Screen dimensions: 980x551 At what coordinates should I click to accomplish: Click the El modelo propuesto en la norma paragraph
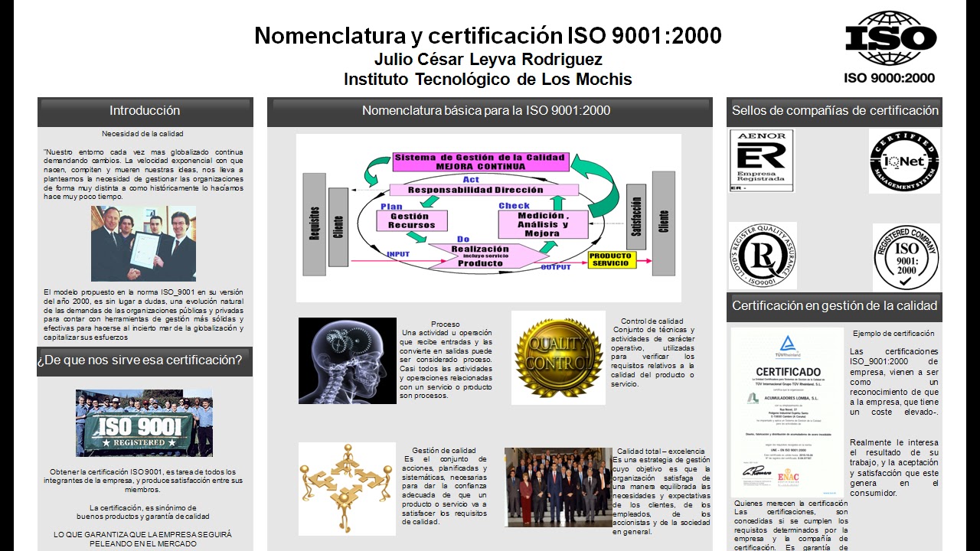144,315
